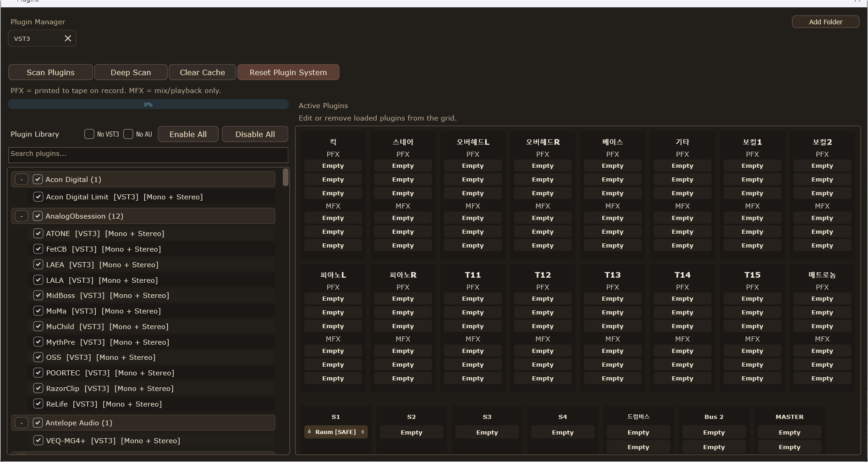
Task: Toggle the ATONE plugin checkbox
Action: tap(38, 233)
